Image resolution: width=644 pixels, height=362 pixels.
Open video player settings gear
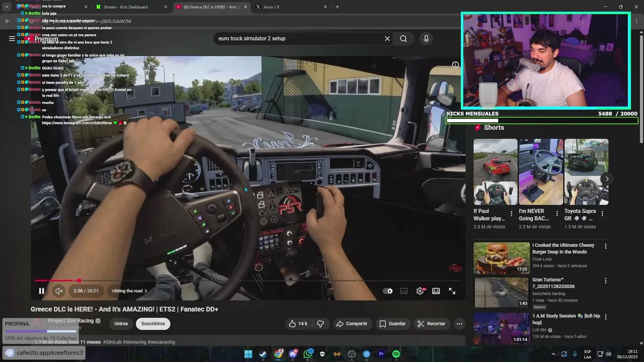click(x=420, y=291)
